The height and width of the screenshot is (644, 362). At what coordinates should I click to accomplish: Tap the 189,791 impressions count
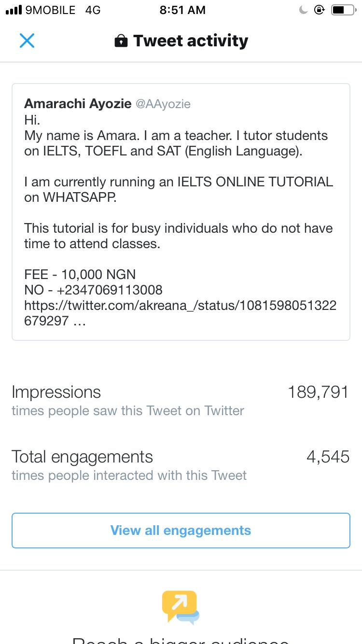point(318,392)
